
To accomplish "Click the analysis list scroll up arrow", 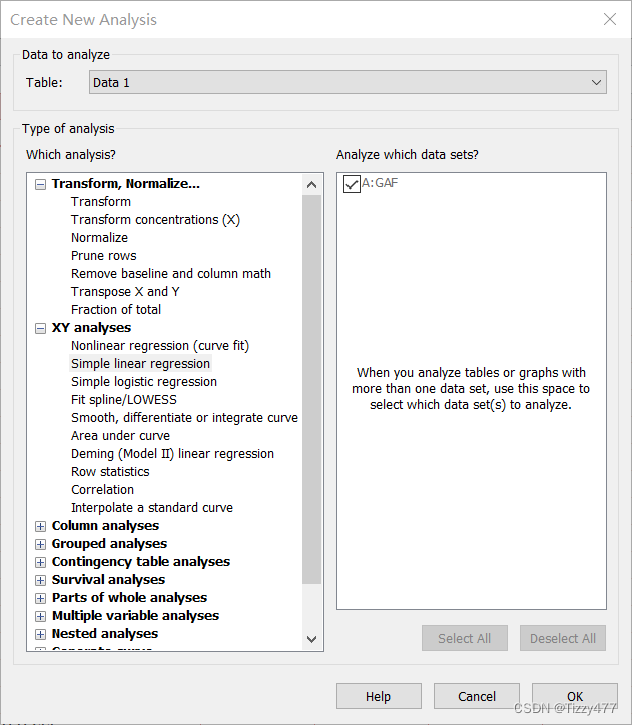I will coord(312,185).
